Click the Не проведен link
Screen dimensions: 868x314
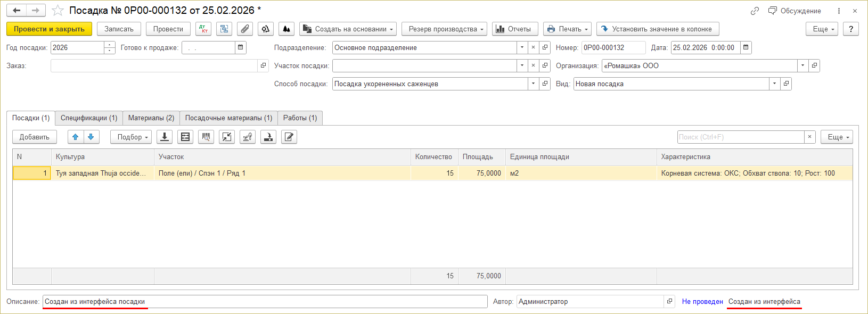(702, 302)
